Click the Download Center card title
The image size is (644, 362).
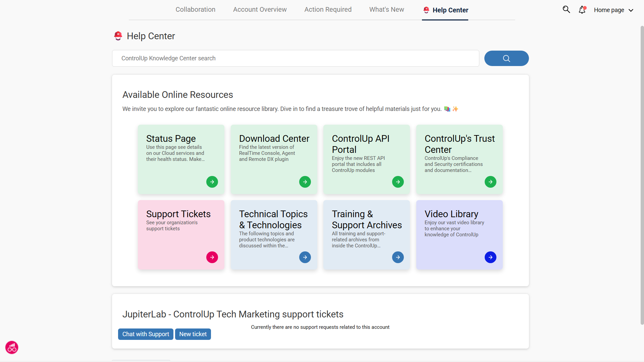pyautogui.click(x=274, y=138)
